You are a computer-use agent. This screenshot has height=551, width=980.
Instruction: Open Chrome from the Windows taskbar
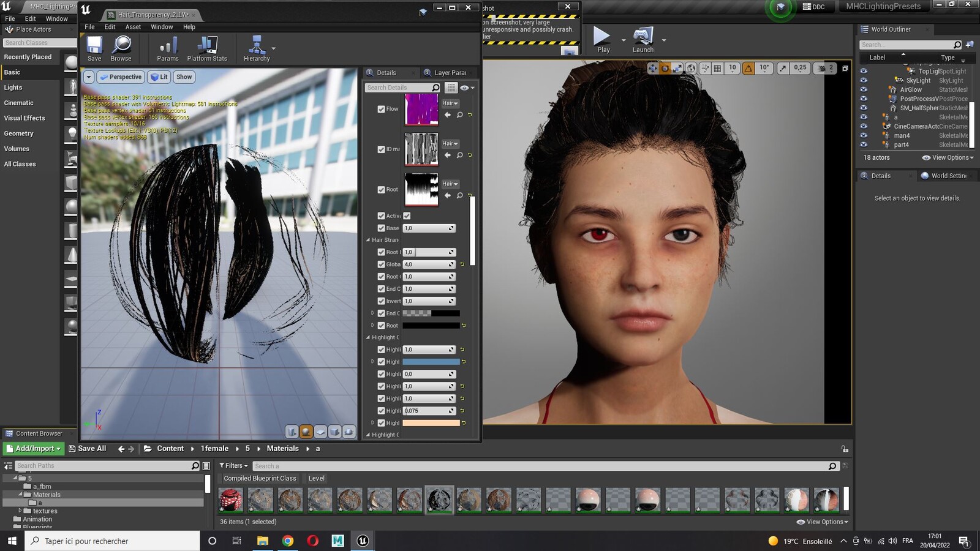287,541
